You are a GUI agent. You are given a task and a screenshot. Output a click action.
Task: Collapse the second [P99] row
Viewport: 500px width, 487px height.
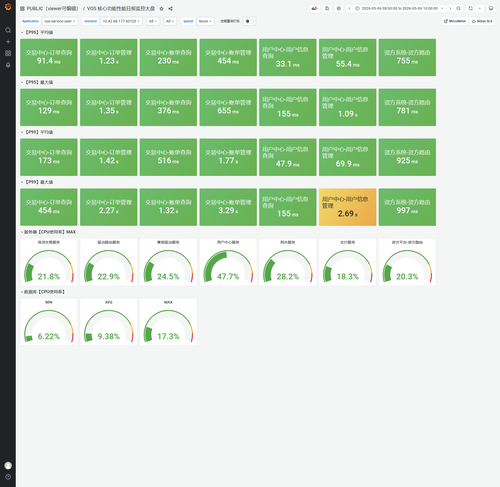pos(37,182)
